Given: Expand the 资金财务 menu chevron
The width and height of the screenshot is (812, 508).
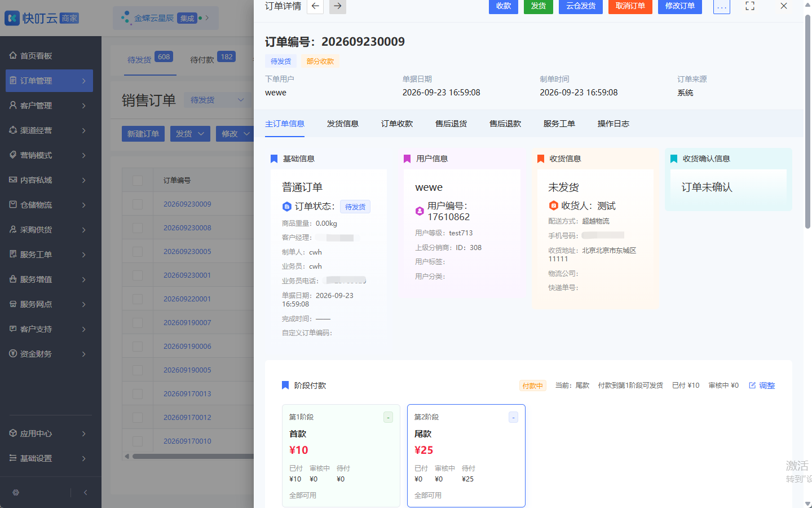Looking at the screenshot, I should click(84, 354).
